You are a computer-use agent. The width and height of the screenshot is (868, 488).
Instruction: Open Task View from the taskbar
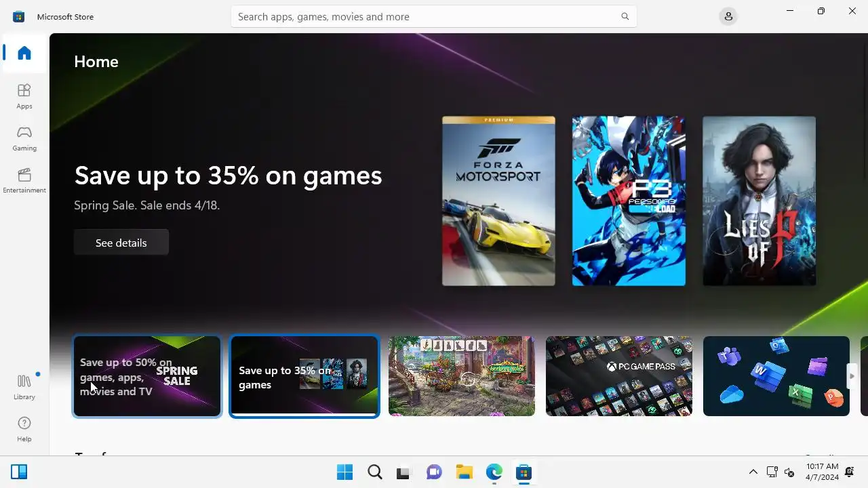tap(404, 472)
